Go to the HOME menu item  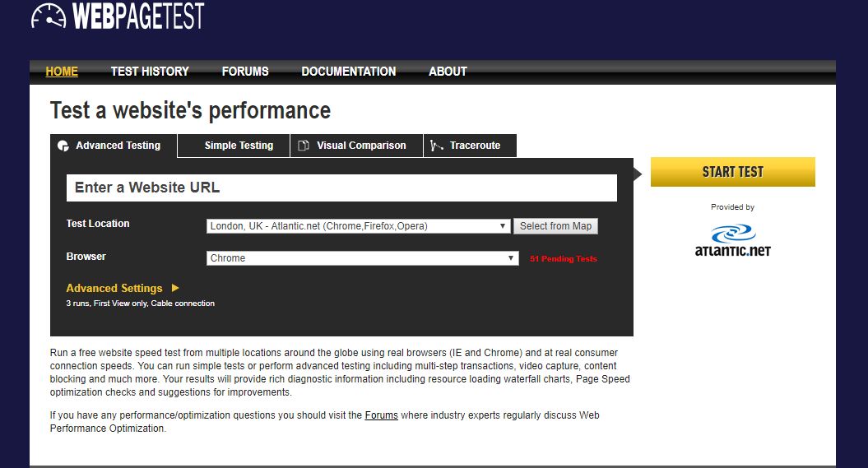pos(62,72)
